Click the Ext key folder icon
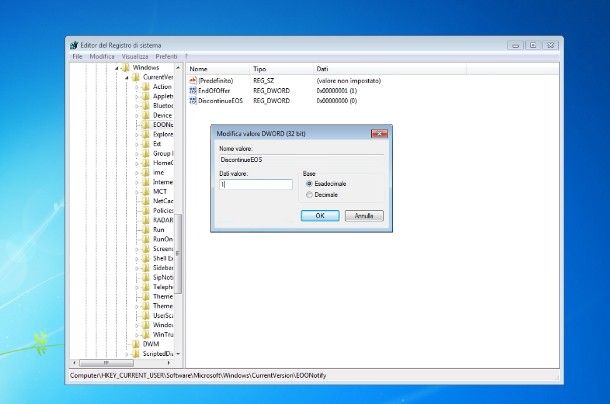This screenshot has width=610, height=404. click(146, 144)
